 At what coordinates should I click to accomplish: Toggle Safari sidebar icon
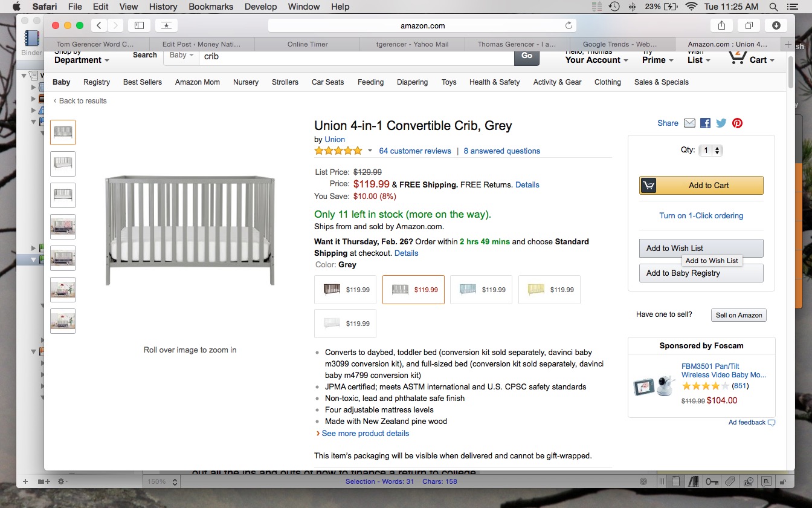(x=139, y=25)
